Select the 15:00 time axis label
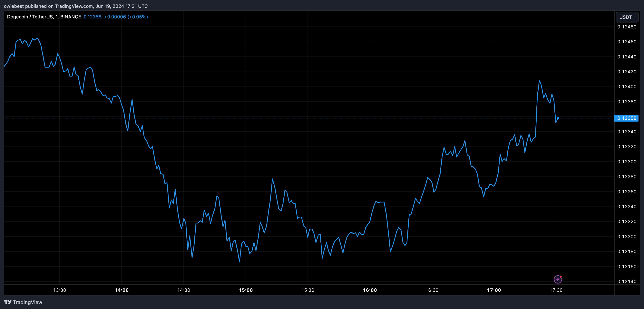The image size is (644, 309). [246, 290]
